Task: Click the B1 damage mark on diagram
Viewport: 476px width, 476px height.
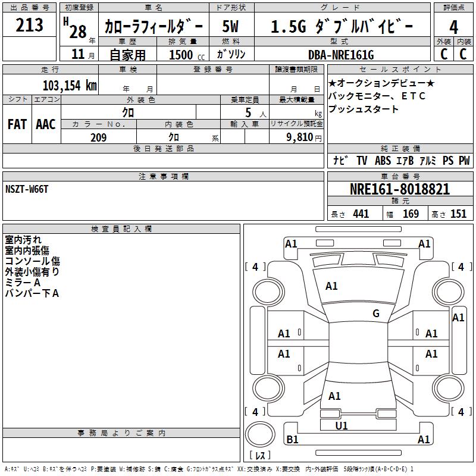Action: (292, 440)
